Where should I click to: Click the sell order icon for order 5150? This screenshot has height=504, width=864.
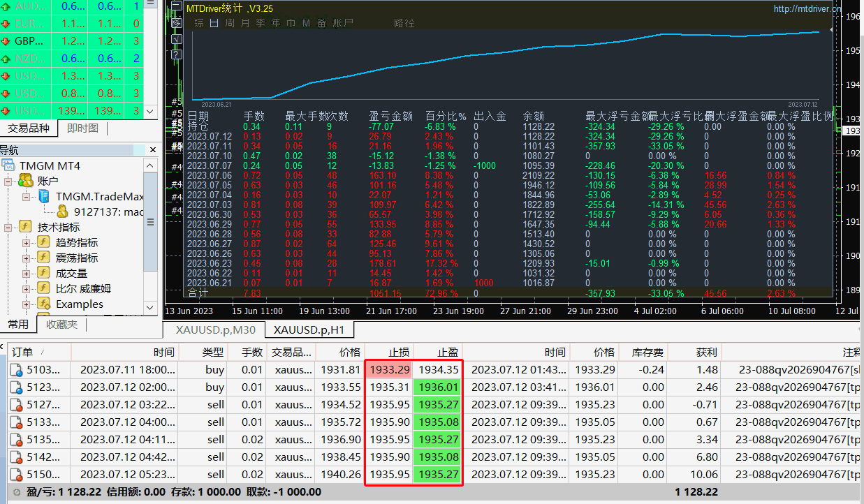(17, 475)
